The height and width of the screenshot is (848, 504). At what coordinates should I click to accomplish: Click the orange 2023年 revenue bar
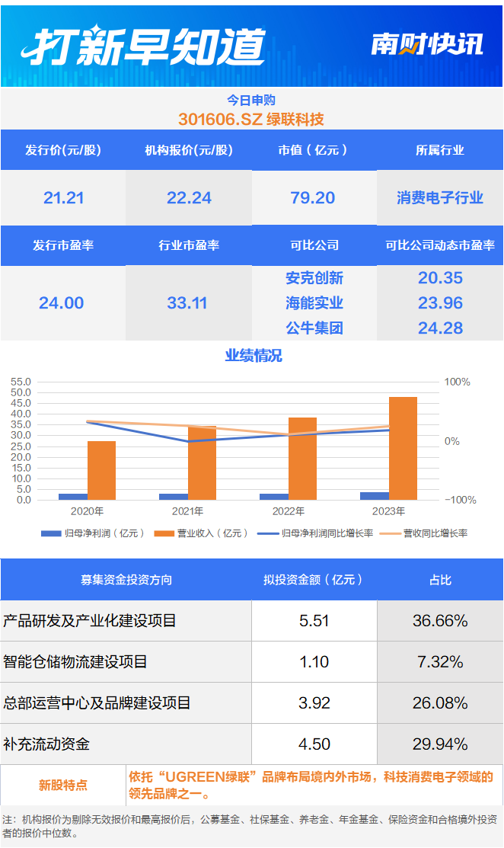click(403, 448)
